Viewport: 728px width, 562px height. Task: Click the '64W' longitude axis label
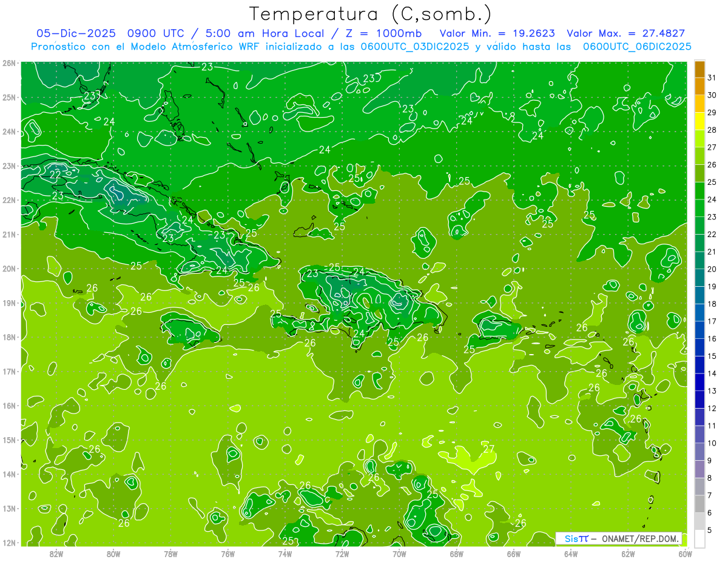click(x=570, y=554)
